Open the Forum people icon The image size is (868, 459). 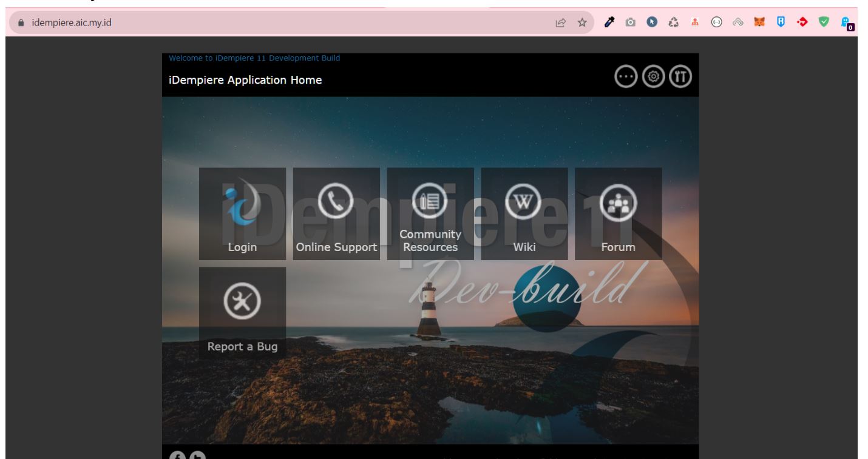(x=619, y=202)
